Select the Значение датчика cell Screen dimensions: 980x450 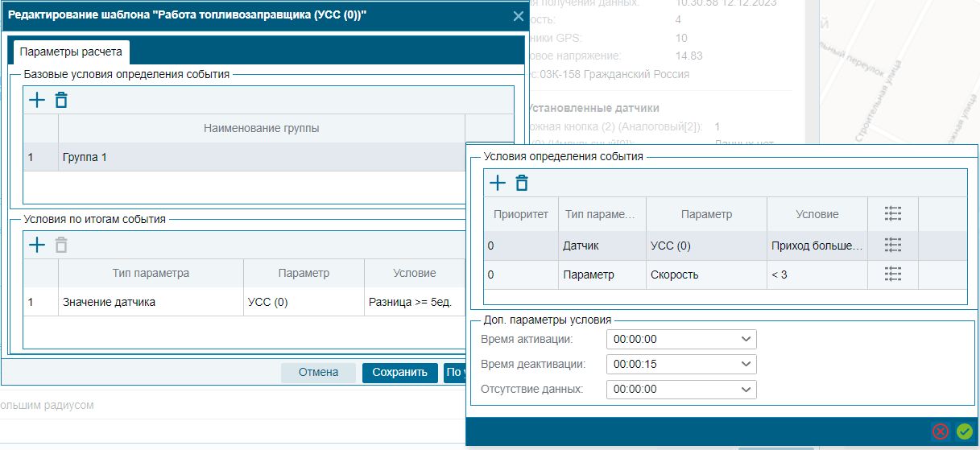click(x=151, y=303)
